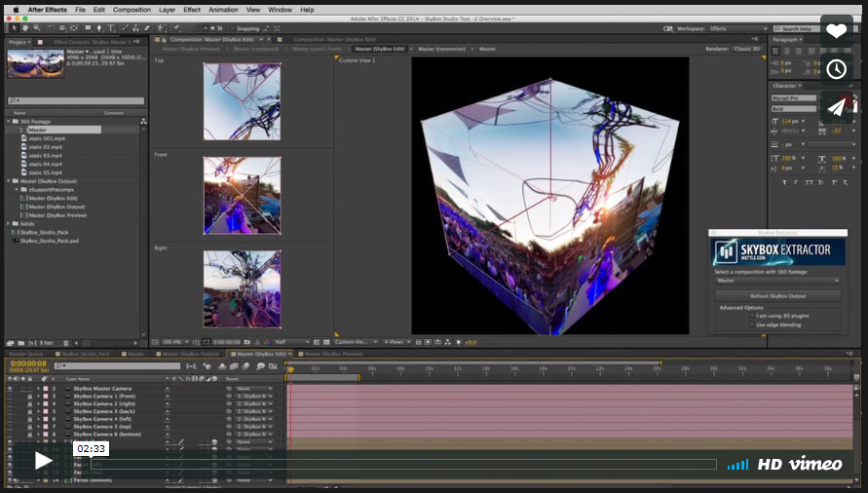This screenshot has width=868, height=493.
Task: Click the trash icon in Project panel
Action: pyautogui.click(x=66, y=343)
